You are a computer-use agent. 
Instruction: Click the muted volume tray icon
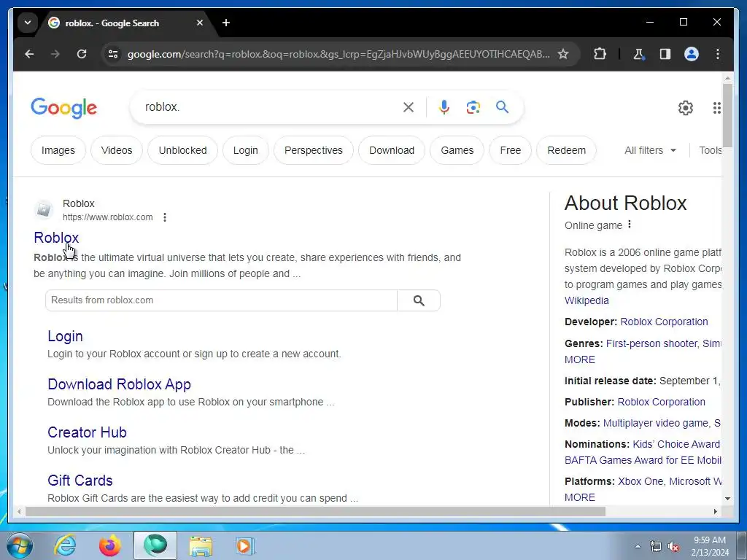pyautogui.click(x=673, y=547)
